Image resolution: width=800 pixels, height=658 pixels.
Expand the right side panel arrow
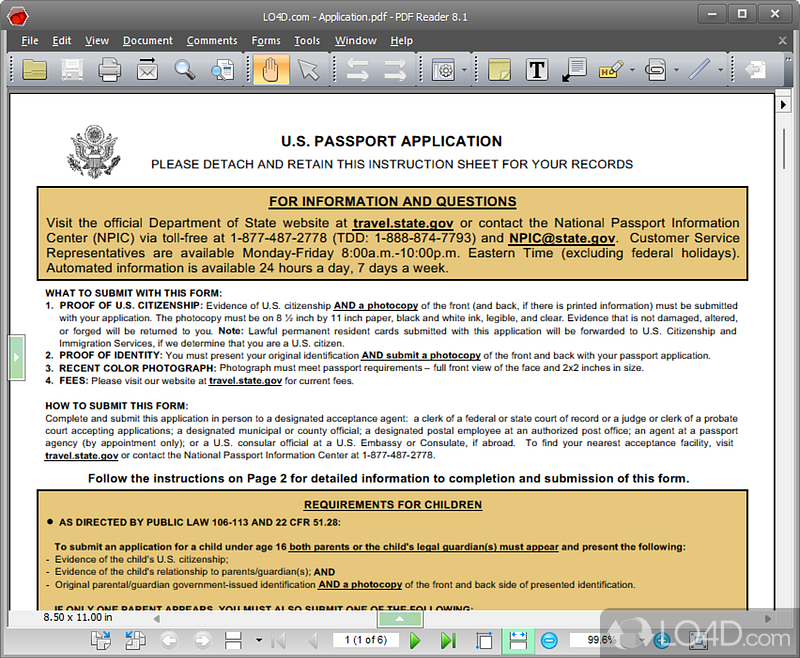tap(783, 105)
